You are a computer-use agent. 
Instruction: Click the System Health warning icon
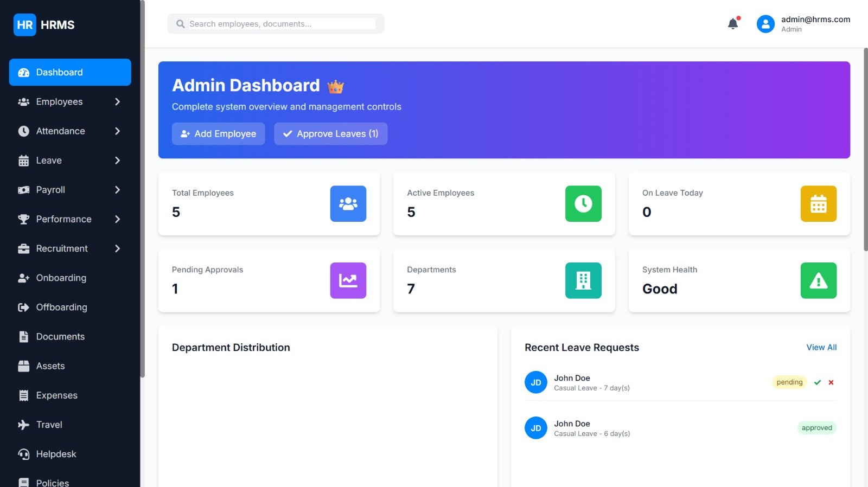818,280
